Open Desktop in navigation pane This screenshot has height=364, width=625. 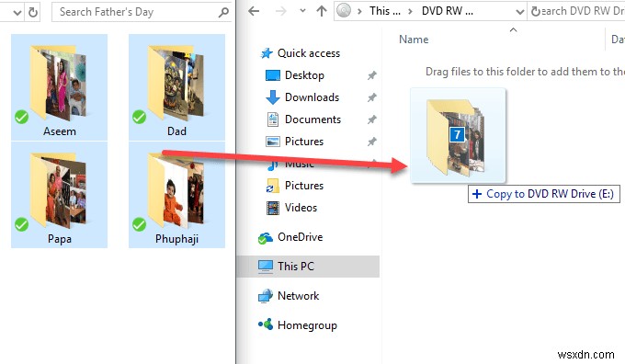point(304,75)
